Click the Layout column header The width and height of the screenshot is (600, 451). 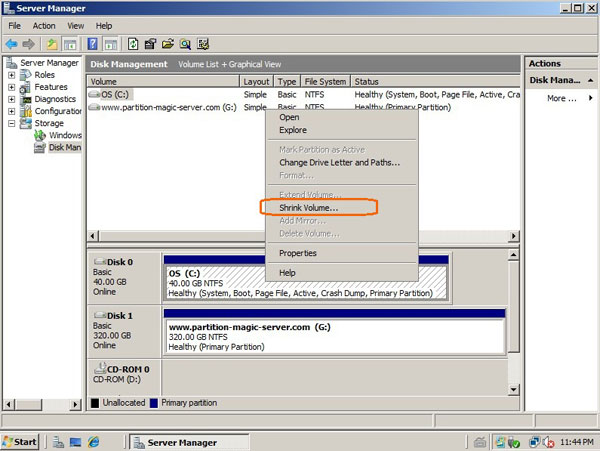[256, 81]
